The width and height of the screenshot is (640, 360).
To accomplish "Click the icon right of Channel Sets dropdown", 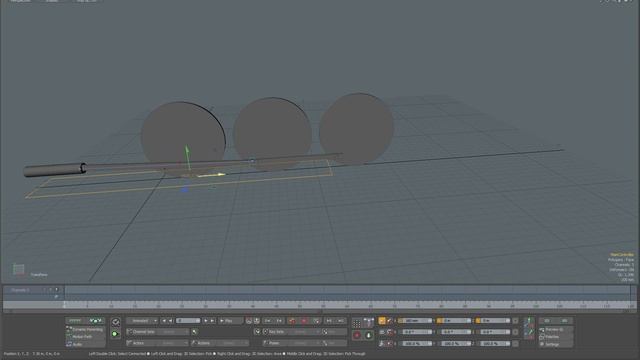I will [194, 332].
